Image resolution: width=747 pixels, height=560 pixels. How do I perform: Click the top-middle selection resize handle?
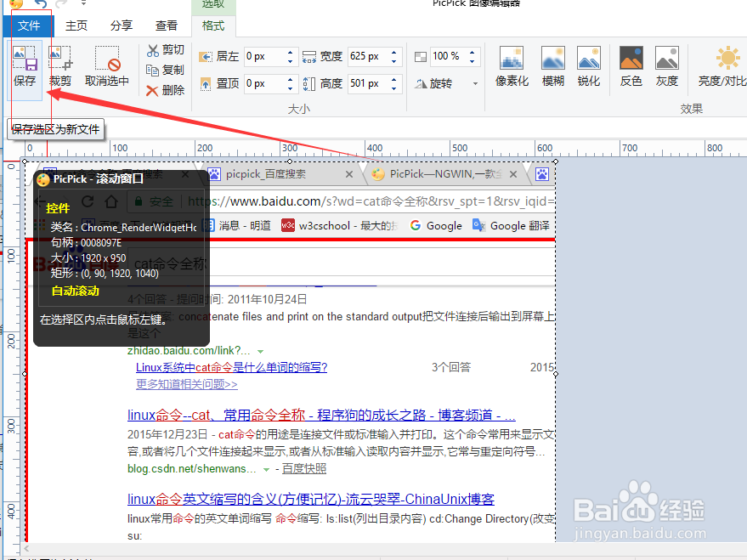[x=290, y=161]
